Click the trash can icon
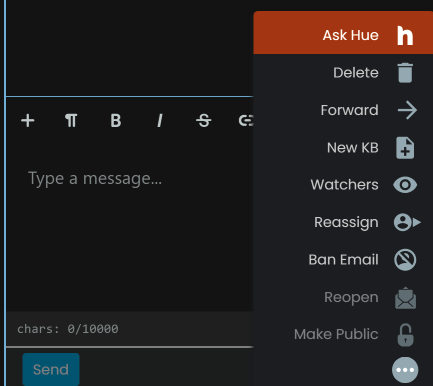433x386 pixels. [x=405, y=73]
